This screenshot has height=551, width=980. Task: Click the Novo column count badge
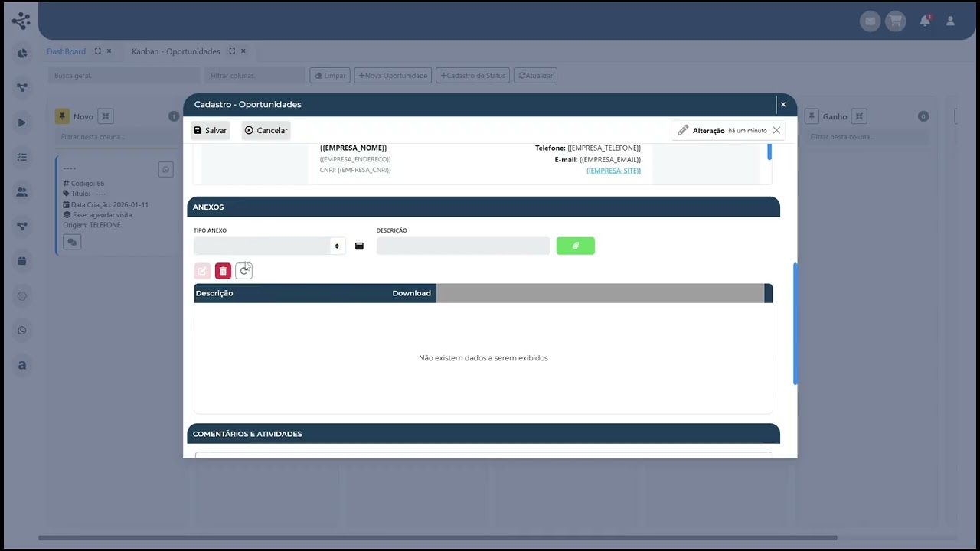[174, 116]
